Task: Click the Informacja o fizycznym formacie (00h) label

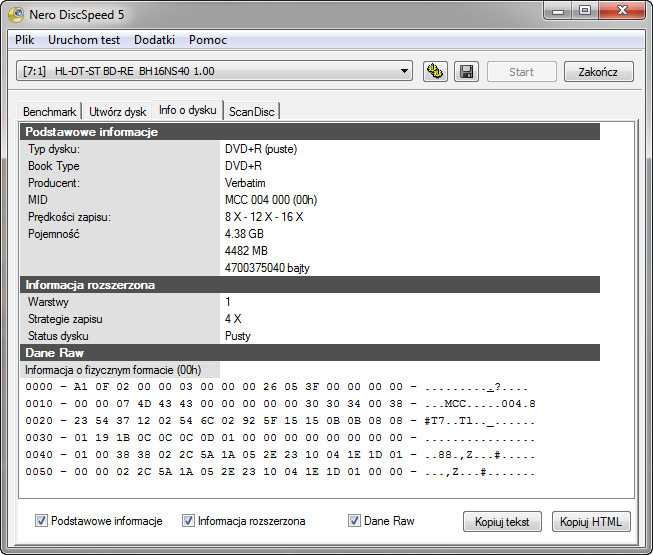Action: (x=113, y=370)
